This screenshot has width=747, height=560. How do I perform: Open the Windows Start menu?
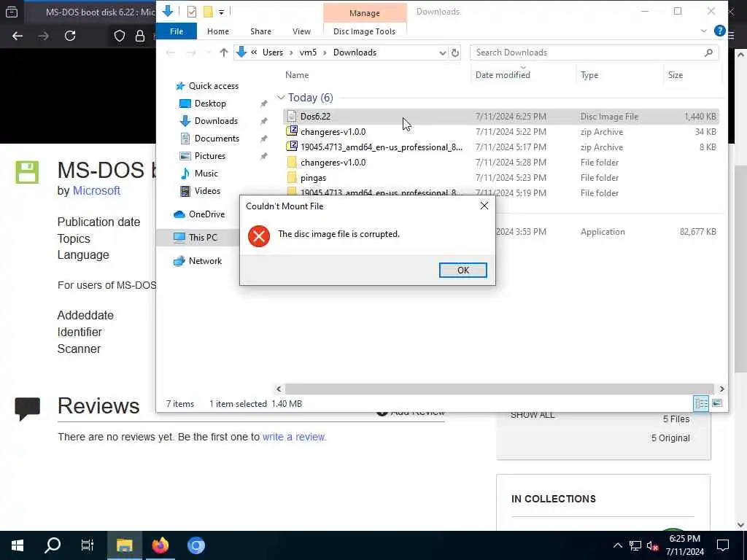(x=18, y=545)
